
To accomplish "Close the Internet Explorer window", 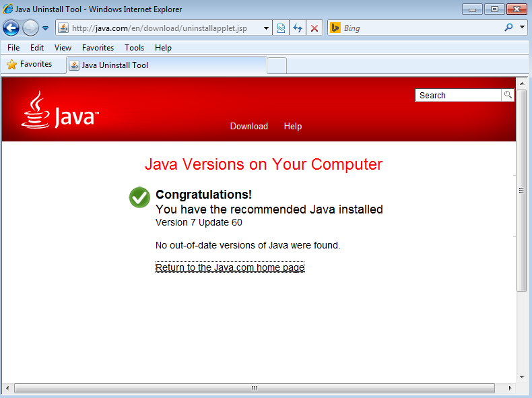I will click(517, 9).
